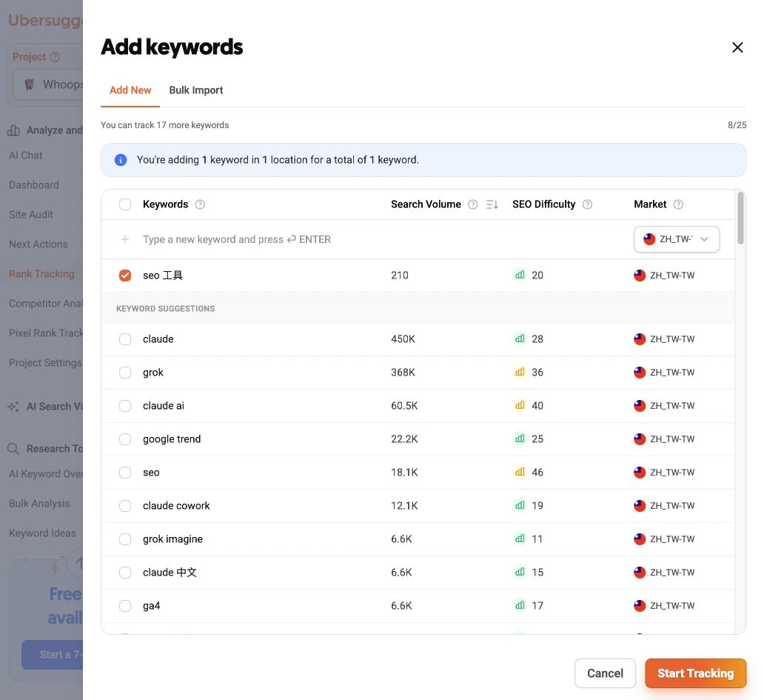Click Analyze chart icon in sidebar

[x=13, y=130]
